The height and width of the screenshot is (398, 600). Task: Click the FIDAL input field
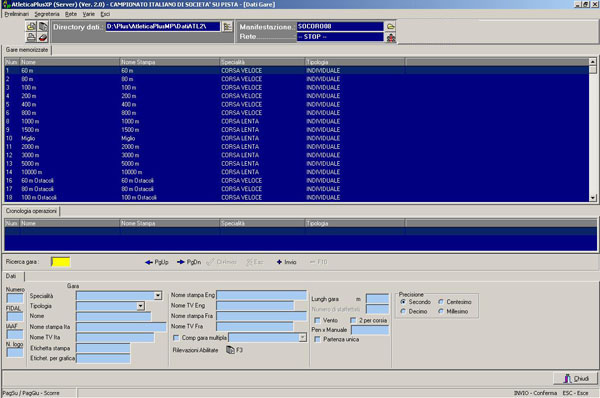pyautogui.click(x=15, y=316)
